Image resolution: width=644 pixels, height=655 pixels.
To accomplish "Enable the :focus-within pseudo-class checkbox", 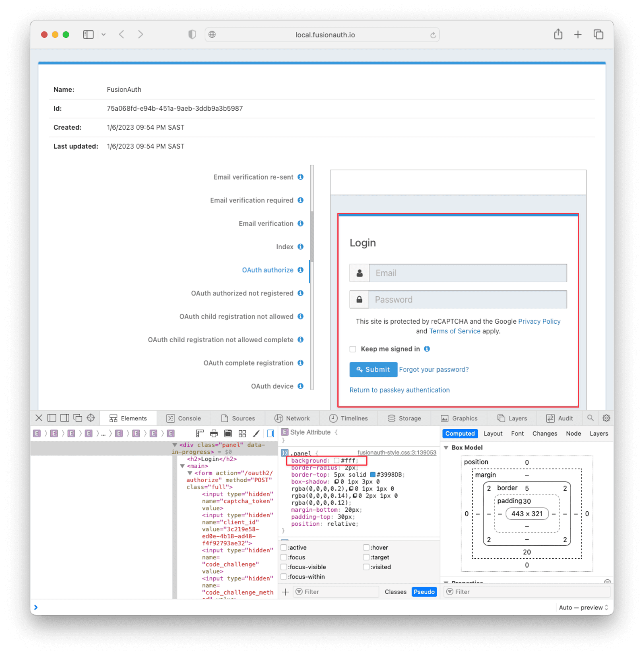I will coord(284,576).
